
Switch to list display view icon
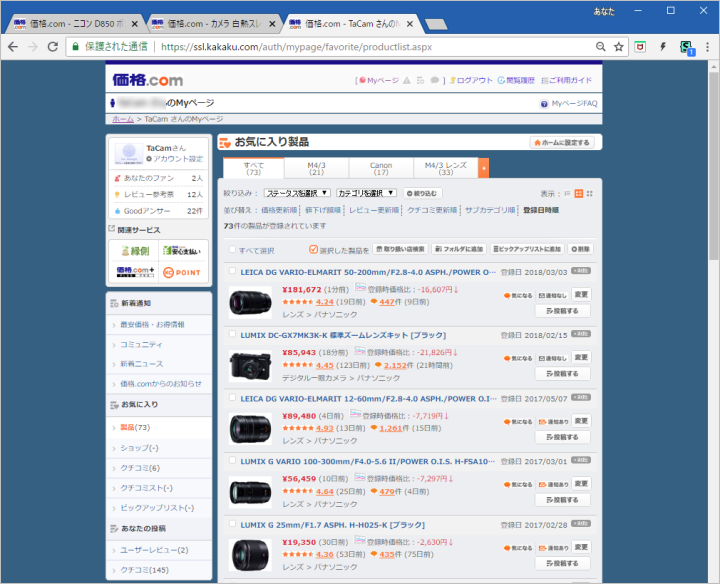tap(568, 194)
